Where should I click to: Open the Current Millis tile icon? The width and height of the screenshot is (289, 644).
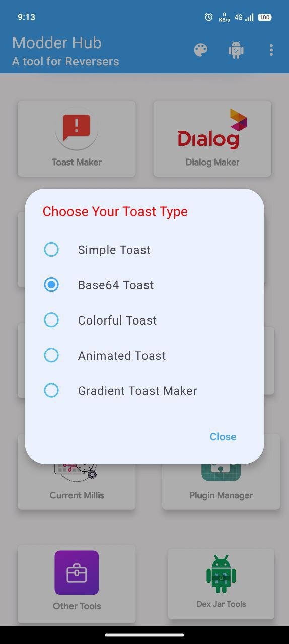coord(77,471)
